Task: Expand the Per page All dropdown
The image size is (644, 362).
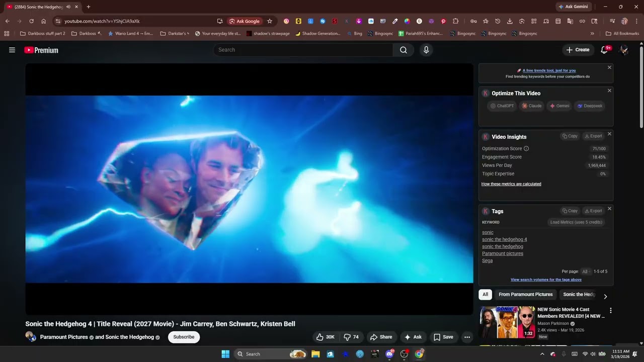Action: pyautogui.click(x=586, y=271)
